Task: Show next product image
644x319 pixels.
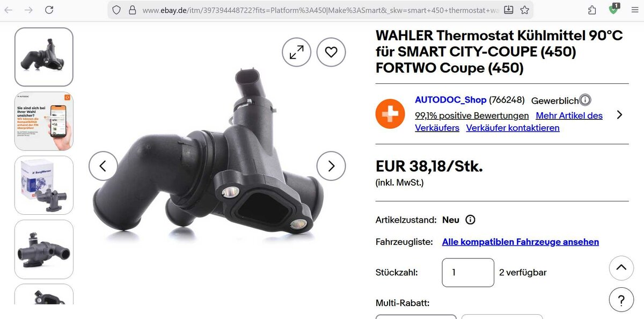Action: pos(331,166)
